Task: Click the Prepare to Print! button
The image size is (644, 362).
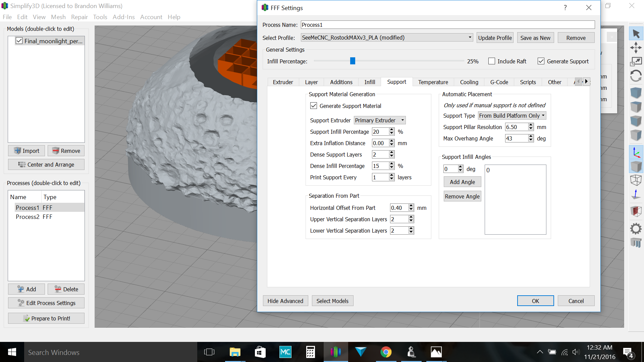Action: click(46, 318)
